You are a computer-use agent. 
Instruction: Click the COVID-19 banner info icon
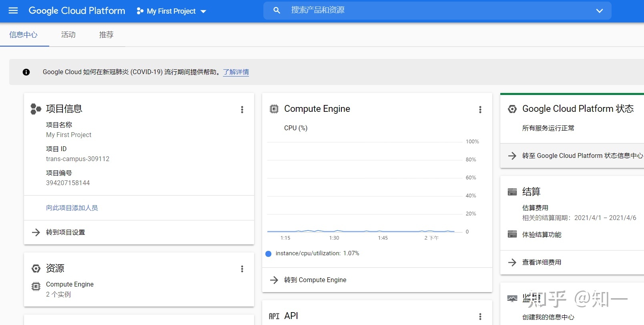click(26, 72)
